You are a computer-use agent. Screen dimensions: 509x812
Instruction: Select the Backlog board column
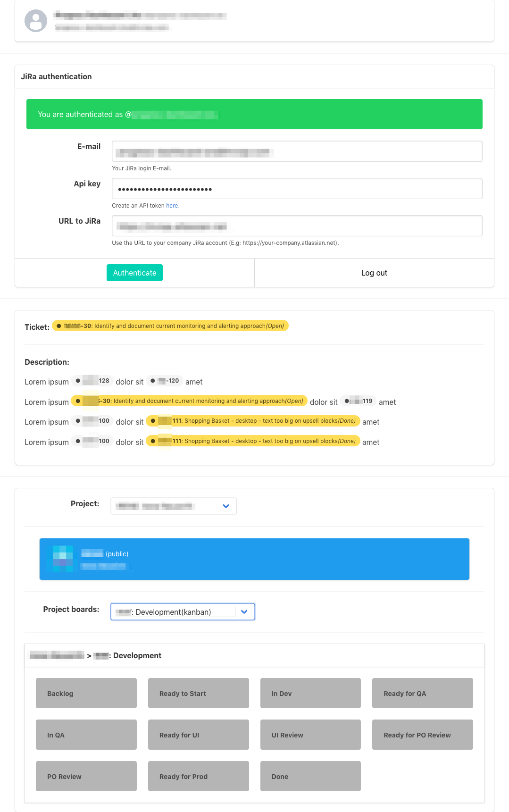(86, 693)
